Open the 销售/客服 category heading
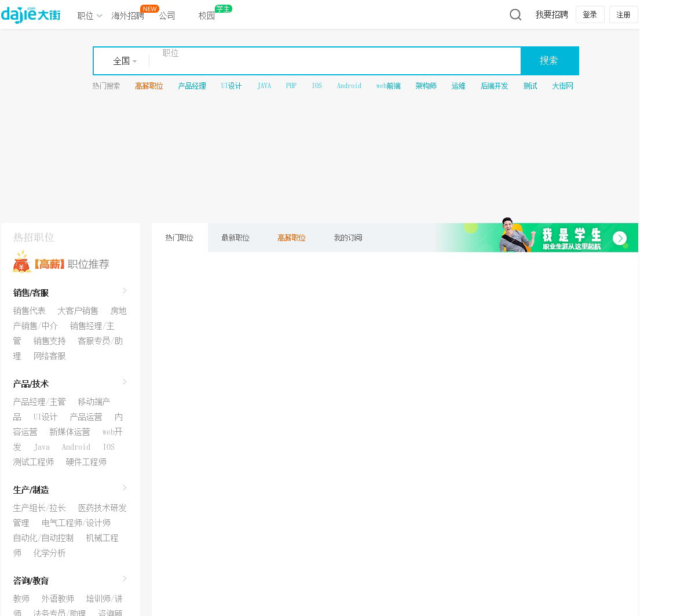Image resolution: width=695 pixels, height=616 pixels. 31,293
